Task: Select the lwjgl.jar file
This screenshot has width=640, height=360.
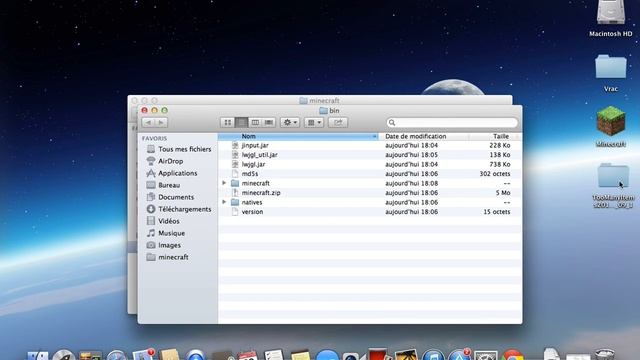Action: 370,164
